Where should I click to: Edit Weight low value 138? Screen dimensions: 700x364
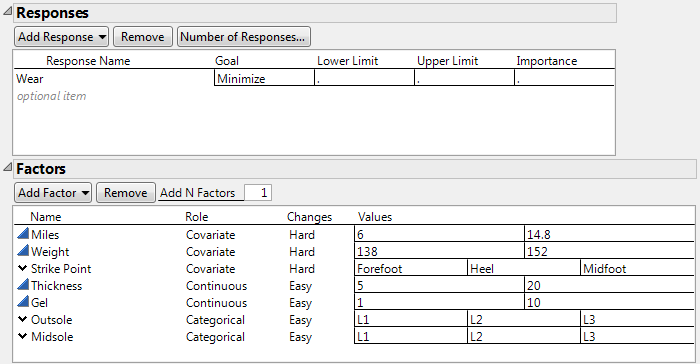tap(439, 251)
